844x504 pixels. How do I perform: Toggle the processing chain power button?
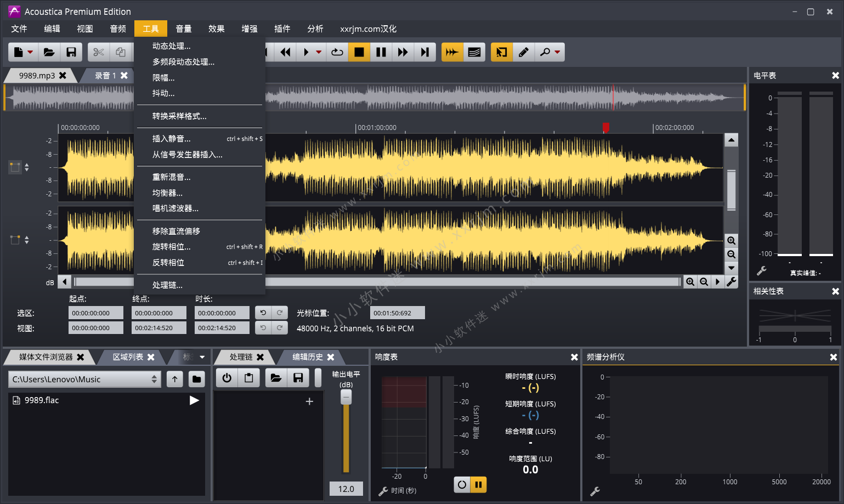pyautogui.click(x=227, y=378)
